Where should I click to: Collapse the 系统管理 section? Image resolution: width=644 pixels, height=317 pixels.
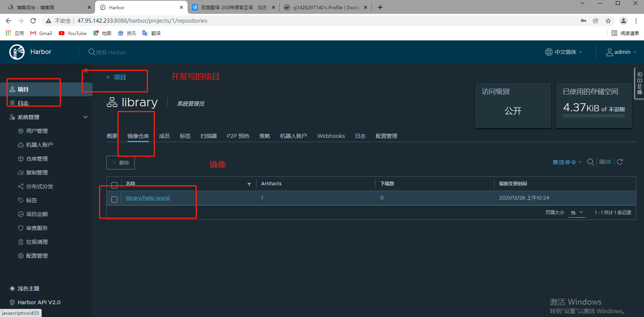86,117
